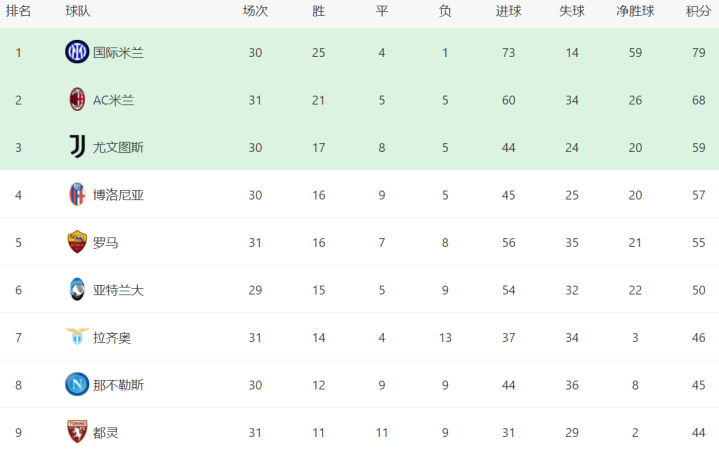Click the Torino club crest icon
Screen dimensions: 719x449
77,432
